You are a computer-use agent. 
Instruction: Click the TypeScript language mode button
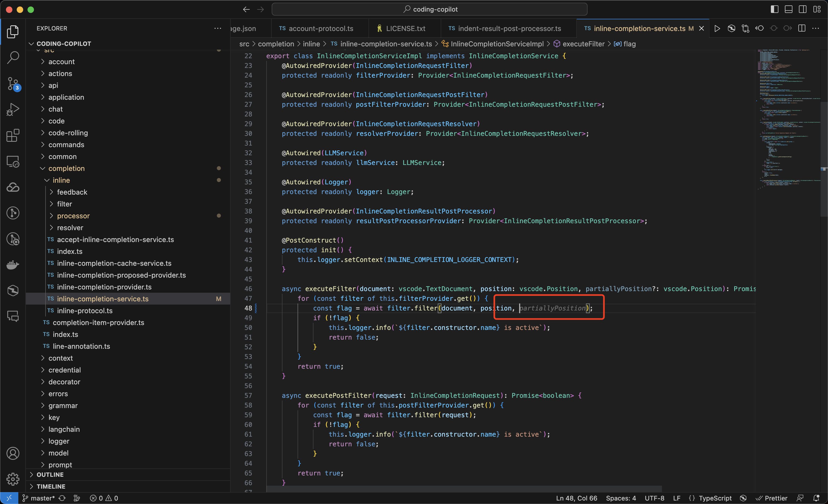(715, 498)
